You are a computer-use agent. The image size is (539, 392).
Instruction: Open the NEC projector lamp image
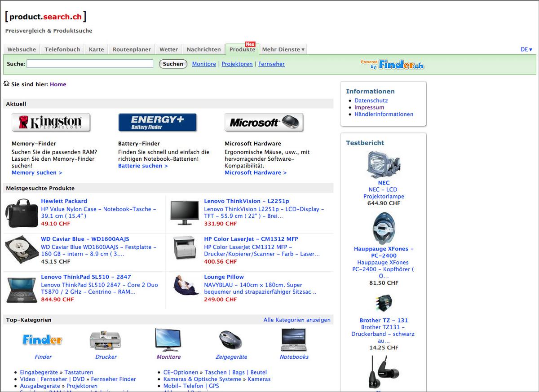tap(384, 164)
